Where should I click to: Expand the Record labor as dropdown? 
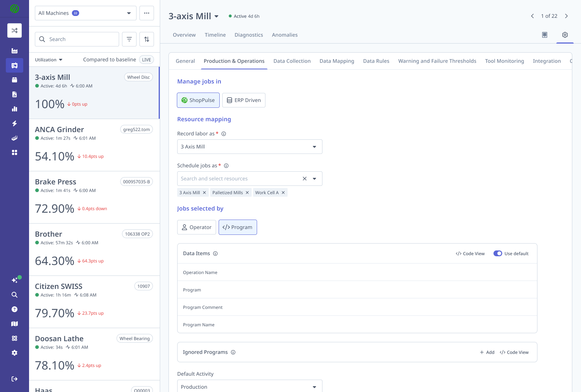tap(314, 147)
